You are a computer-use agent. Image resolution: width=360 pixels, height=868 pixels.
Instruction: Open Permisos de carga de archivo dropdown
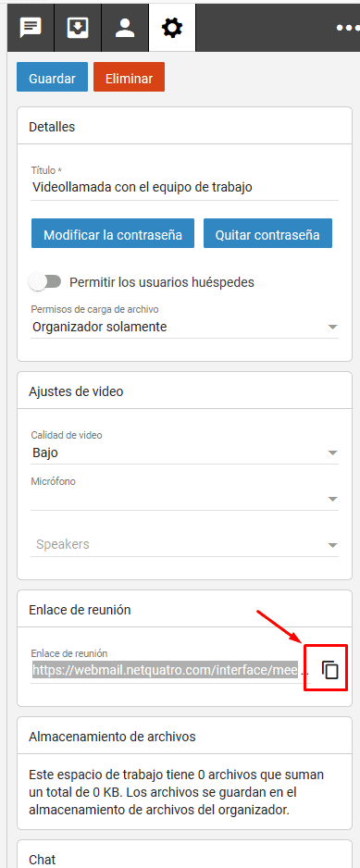click(x=184, y=327)
